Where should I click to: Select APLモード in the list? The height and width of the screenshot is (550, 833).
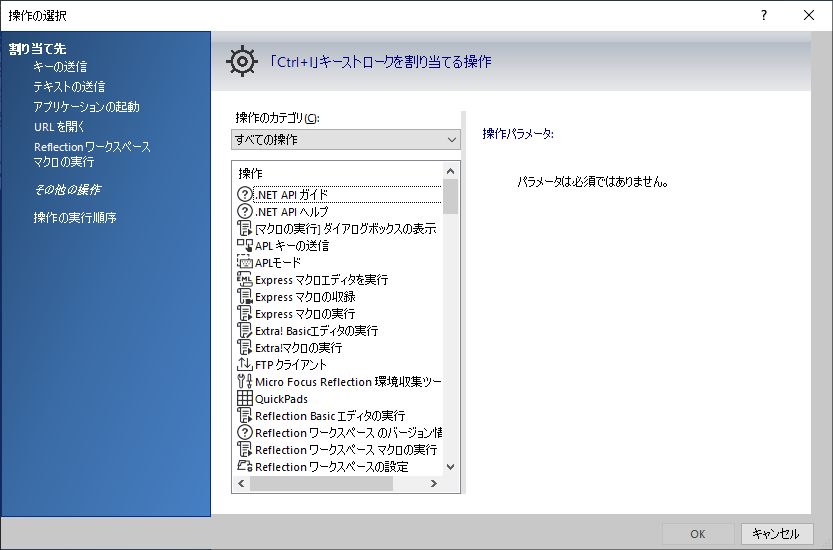pyautogui.click(x=278, y=263)
